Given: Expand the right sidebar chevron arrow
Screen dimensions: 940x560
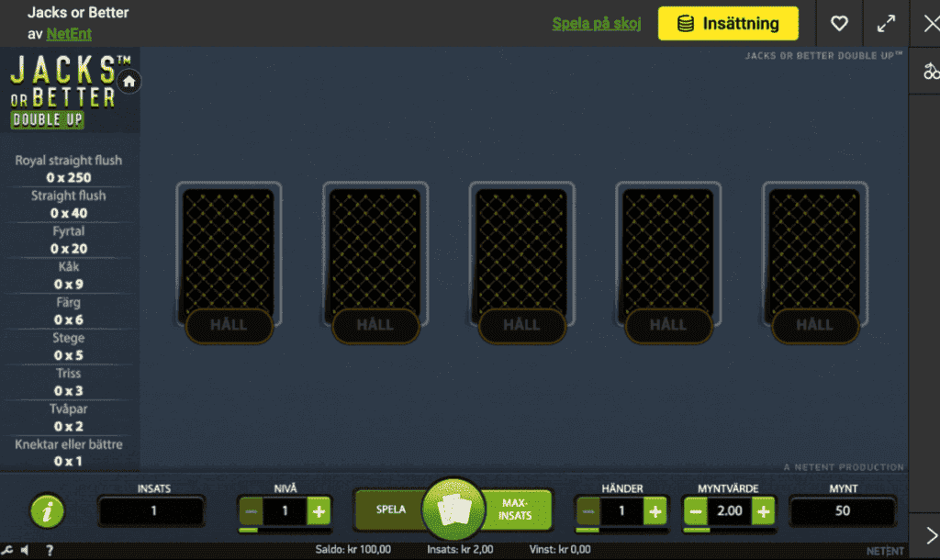Looking at the screenshot, I should click(x=931, y=535).
